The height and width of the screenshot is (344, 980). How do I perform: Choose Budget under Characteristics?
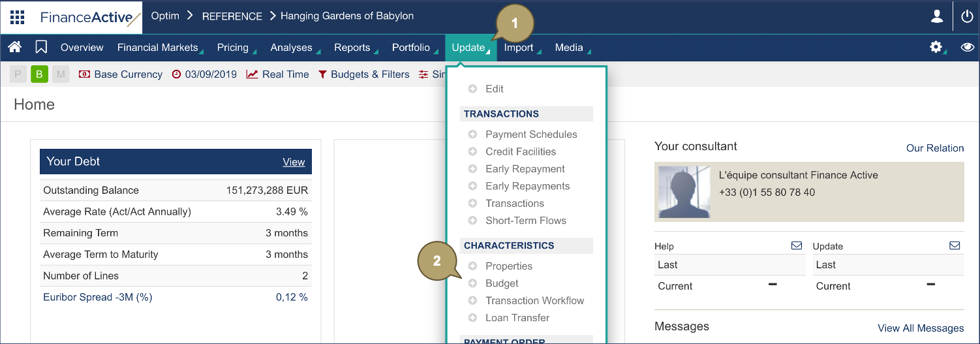[502, 283]
